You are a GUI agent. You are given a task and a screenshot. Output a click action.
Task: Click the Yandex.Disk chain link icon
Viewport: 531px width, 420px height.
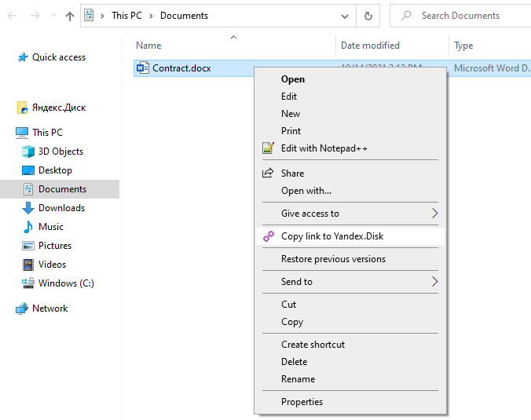point(269,236)
